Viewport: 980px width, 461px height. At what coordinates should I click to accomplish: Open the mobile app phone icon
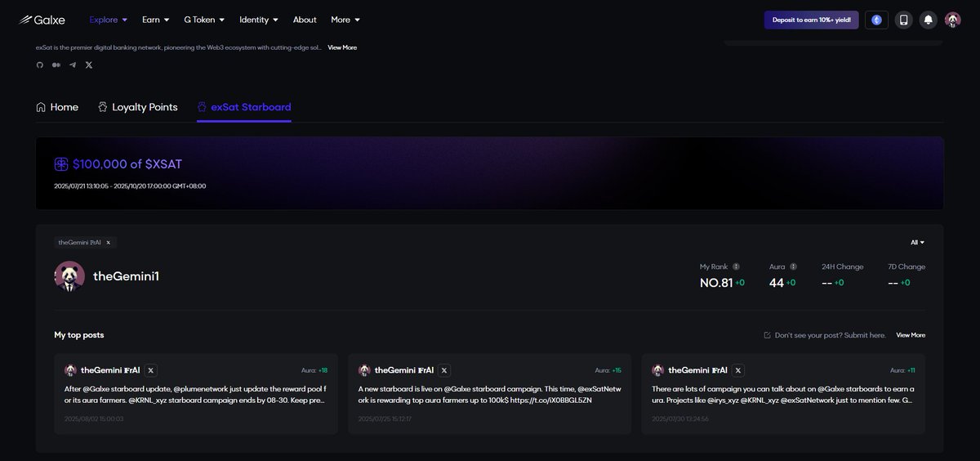pos(903,20)
